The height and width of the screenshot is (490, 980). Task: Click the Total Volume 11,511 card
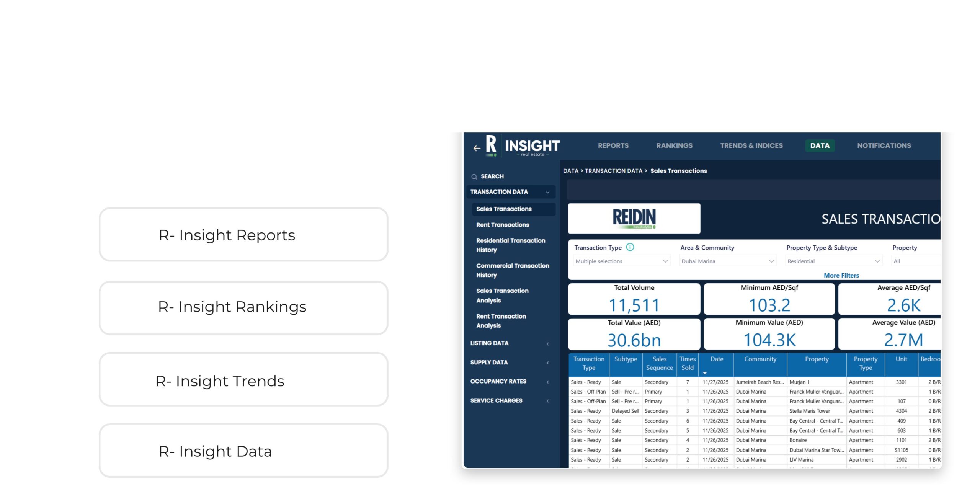634,299
